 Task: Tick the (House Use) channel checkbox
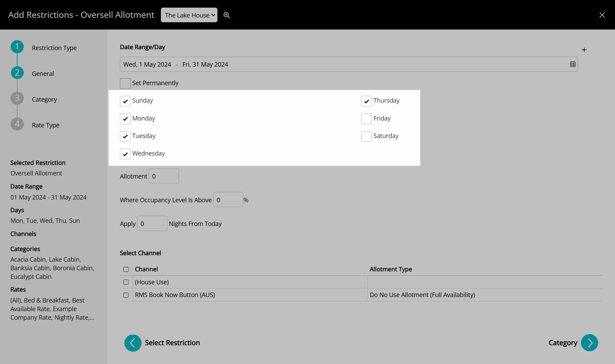click(126, 282)
